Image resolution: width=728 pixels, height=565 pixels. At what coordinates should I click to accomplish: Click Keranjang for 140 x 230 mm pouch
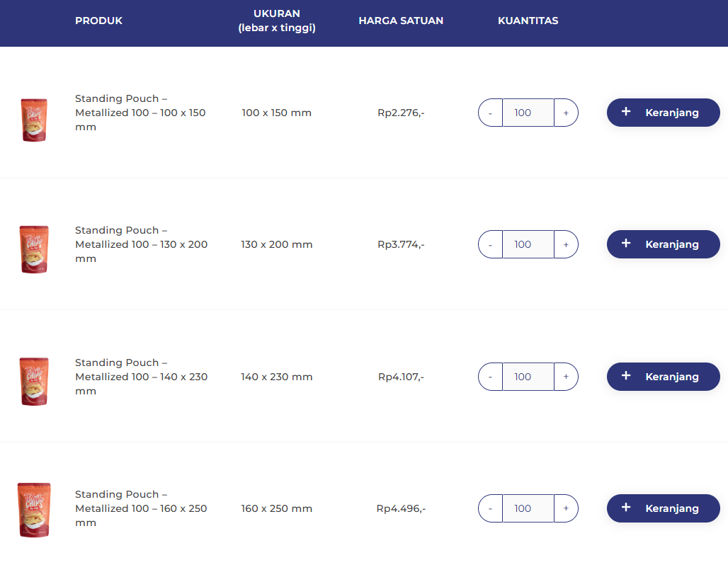[x=663, y=377]
